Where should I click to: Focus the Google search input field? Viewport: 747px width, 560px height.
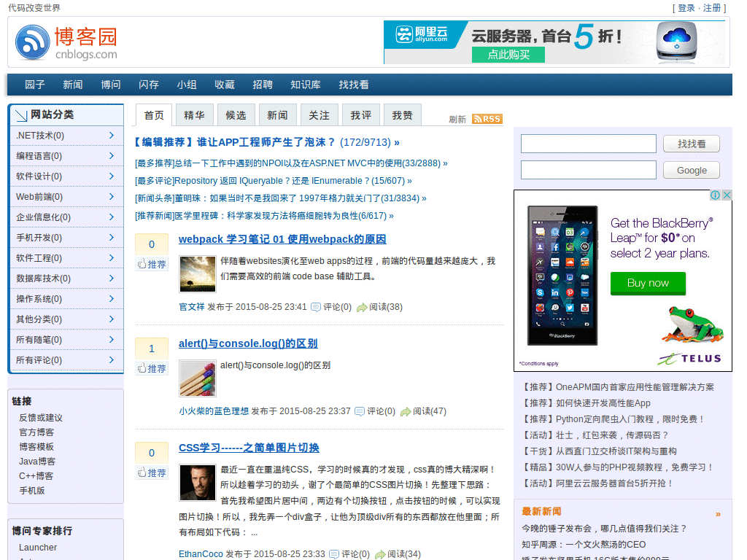(589, 170)
